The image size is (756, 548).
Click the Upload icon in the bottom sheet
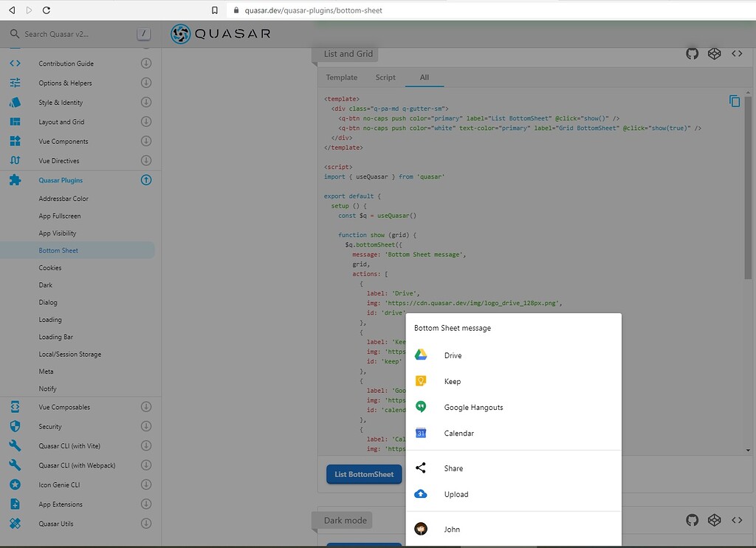[x=421, y=494]
